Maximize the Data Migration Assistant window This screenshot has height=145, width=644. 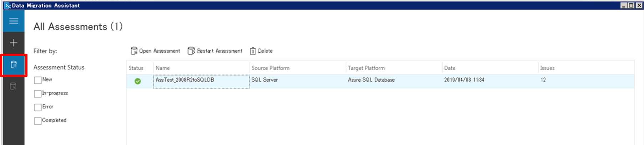(x=631, y=5)
